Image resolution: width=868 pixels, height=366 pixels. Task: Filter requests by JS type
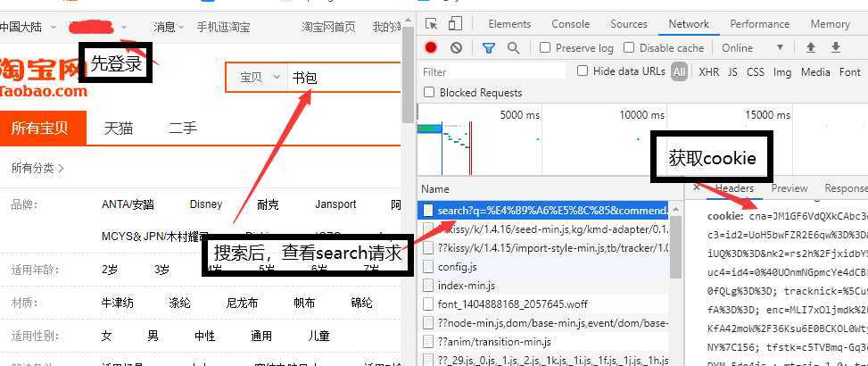coord(732,72)
